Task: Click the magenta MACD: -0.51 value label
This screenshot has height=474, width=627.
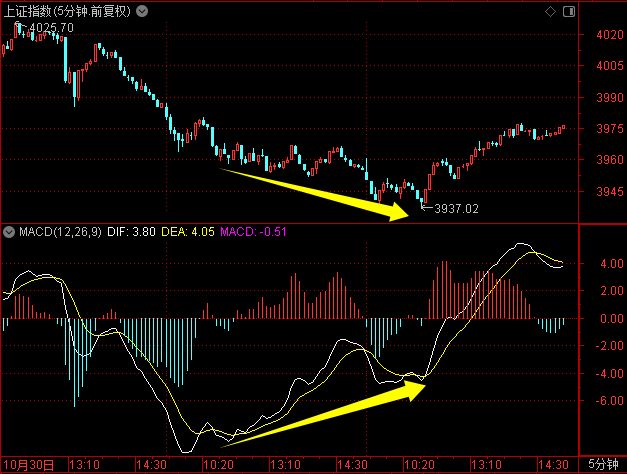Action: pos(254,232)
